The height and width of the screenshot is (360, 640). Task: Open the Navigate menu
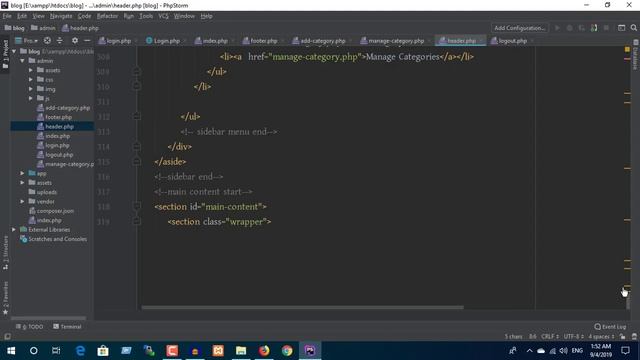tap(61, 16)
